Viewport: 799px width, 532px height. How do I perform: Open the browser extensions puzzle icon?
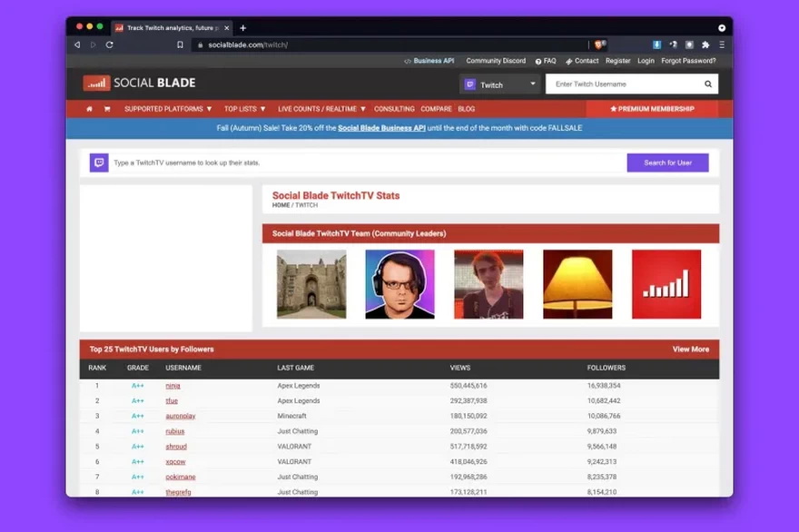click(x=705, y=44)
